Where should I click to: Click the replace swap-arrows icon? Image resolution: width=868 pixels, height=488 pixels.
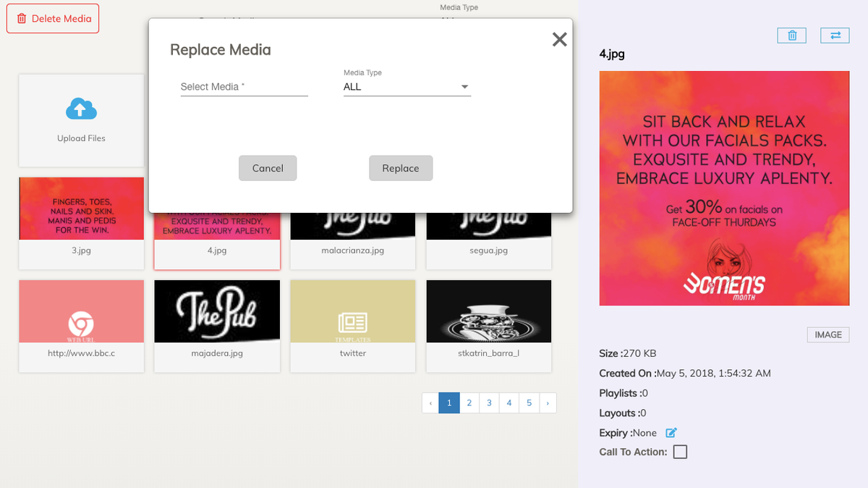click(835, 35)
